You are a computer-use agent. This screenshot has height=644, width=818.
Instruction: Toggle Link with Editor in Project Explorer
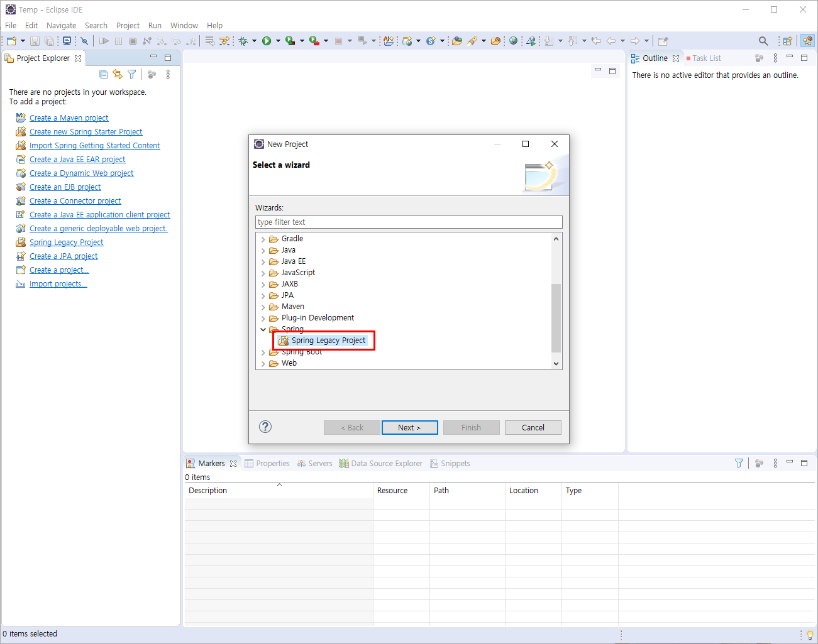(118, 74)
